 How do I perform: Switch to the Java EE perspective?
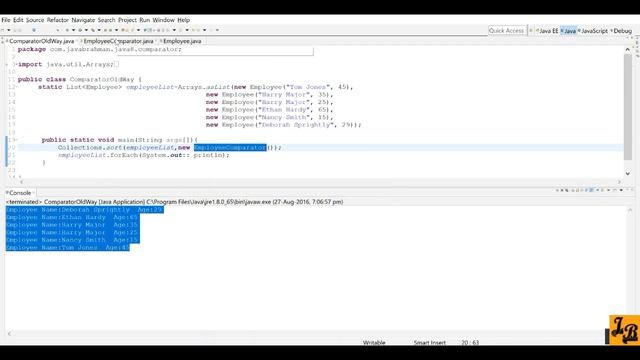[x=547, y=31]
